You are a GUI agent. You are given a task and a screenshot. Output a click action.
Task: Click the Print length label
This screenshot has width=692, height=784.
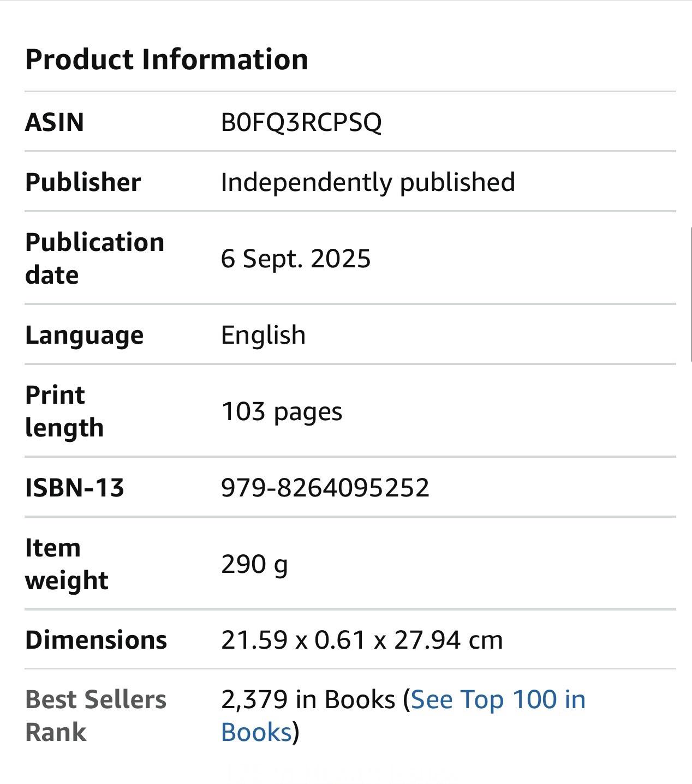click(x=64, y=411)
